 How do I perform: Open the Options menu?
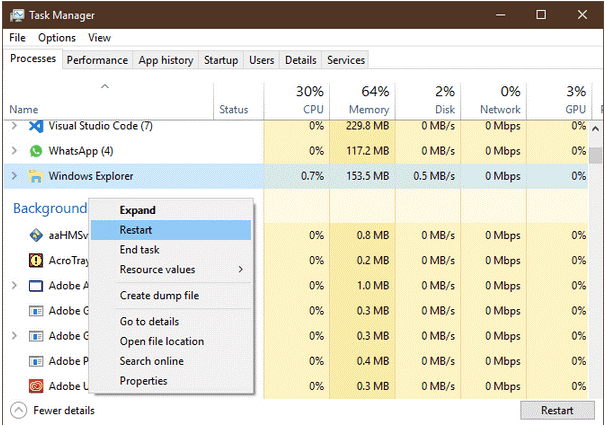pyautogui.click(x=57, y=38)
